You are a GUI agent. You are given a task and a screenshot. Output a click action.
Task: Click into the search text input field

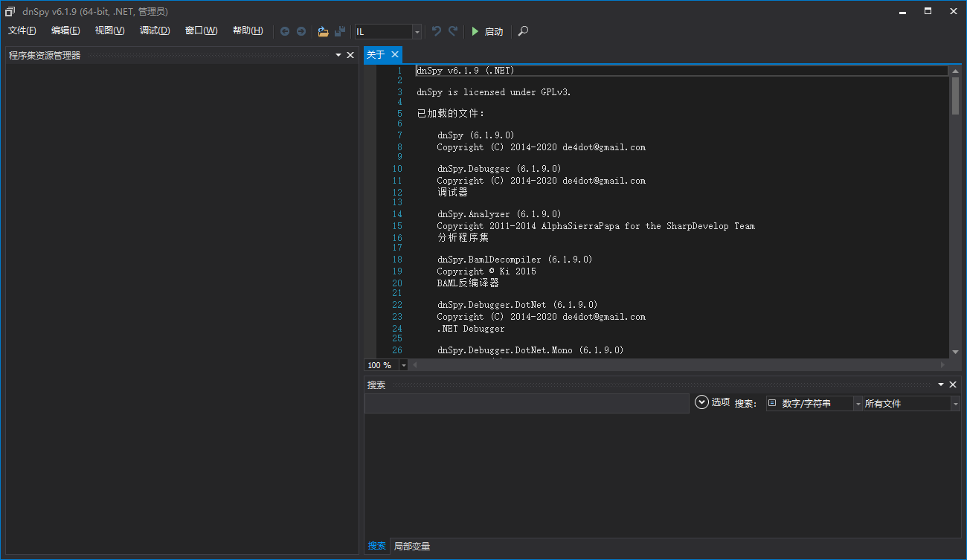pos(527,403)
